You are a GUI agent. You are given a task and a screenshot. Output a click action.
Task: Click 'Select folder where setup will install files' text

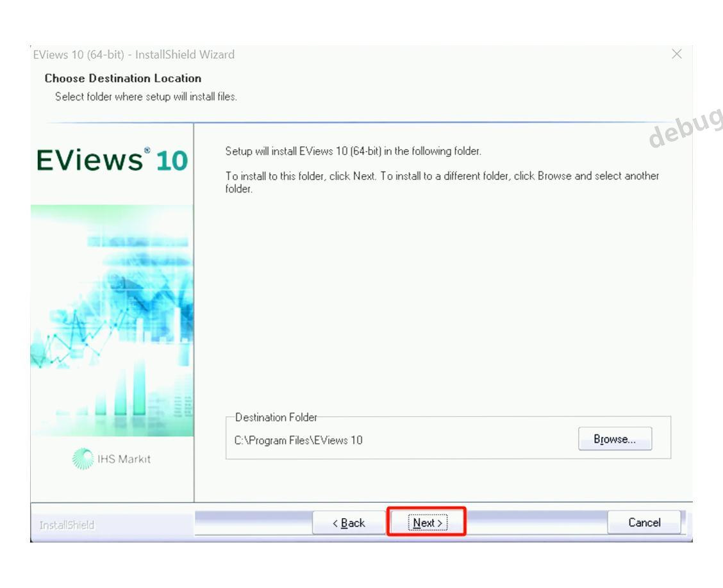(145, 96)
